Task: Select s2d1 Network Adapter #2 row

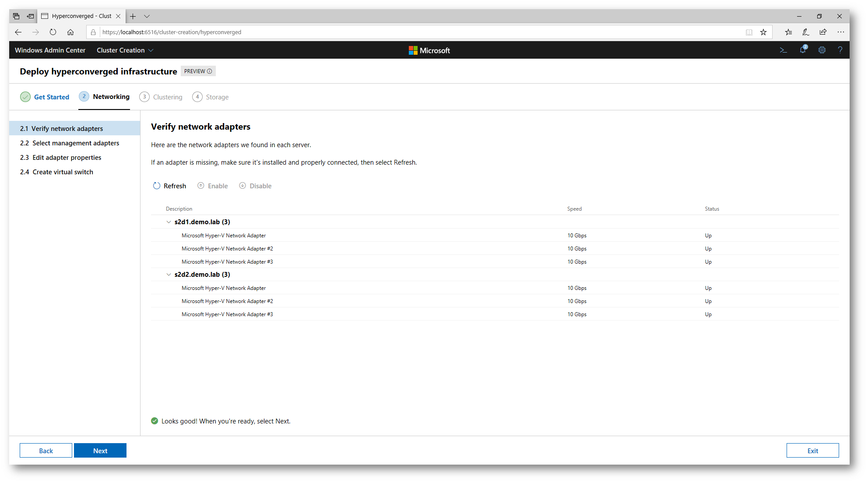Action: pyautogui.click(x=495, y=248)
